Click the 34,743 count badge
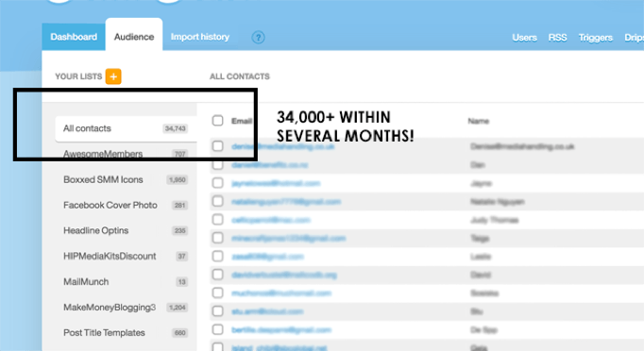 pos(176,128)
